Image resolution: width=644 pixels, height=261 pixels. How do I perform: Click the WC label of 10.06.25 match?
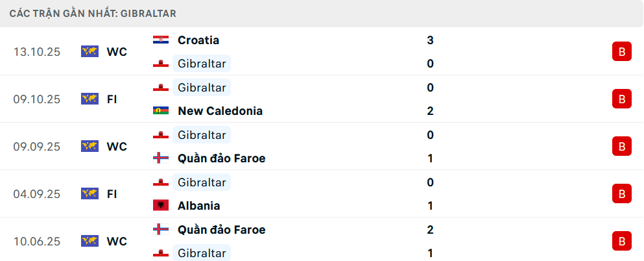click(x=117, y=241)
